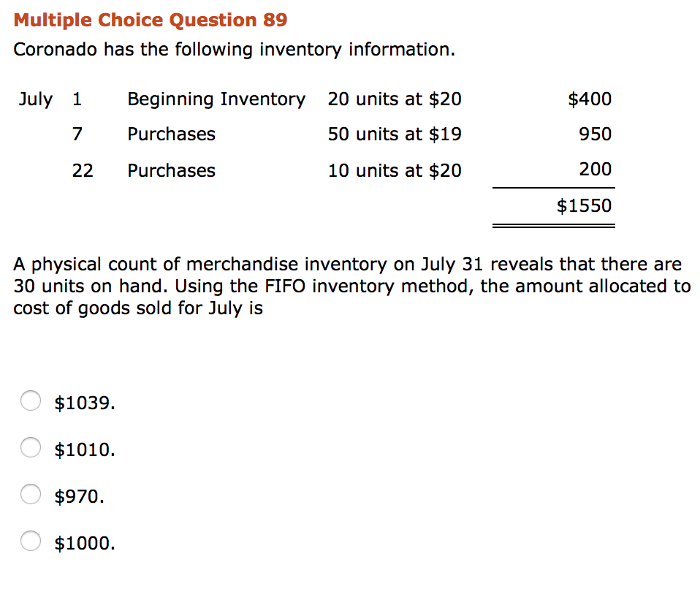Image resolution: width=700 pixels, height=589 pixels.
Task: Select the $1039 answer option
Action: (x=31, y=401)
